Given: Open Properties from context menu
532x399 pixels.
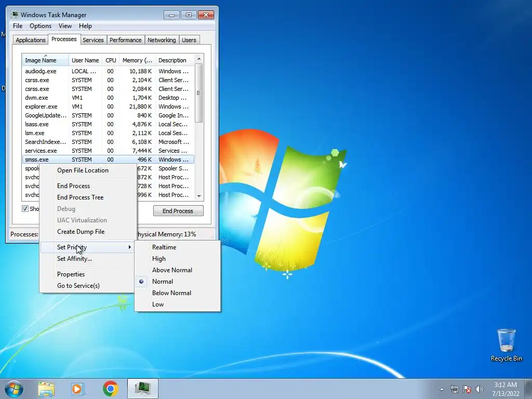Looking at the screenshot, I should pos(87,274).
